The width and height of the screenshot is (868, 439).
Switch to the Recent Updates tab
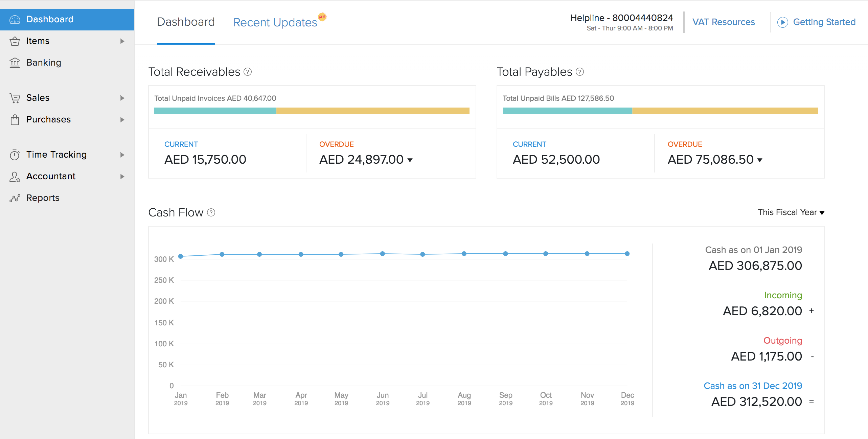275,22
